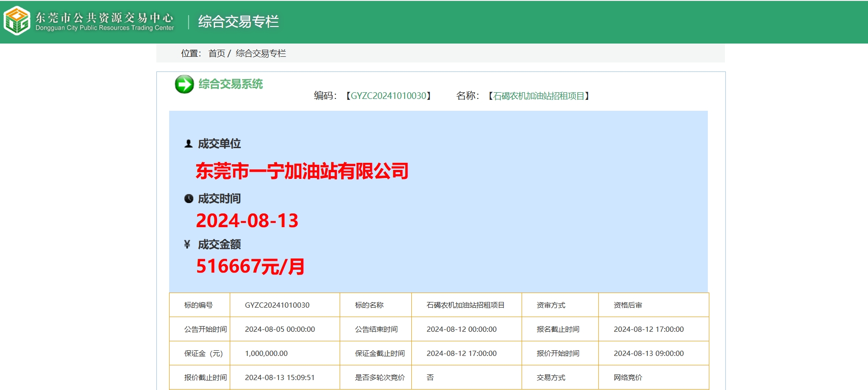Click the 网络竞价 table cell
Image resolution: width=868 pixels, height=390 pixels.
tap(654, 378)
